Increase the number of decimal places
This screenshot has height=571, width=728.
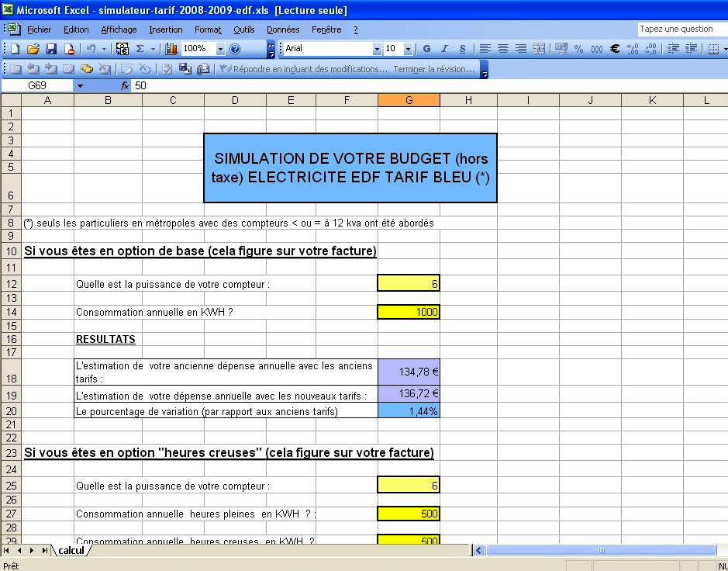633,49
